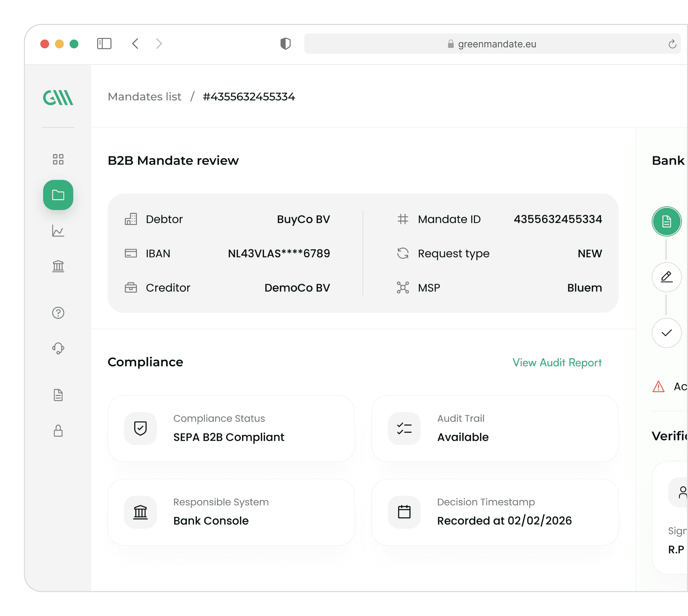
Task: Select the checkmark step circle
Action: [666, 333]
